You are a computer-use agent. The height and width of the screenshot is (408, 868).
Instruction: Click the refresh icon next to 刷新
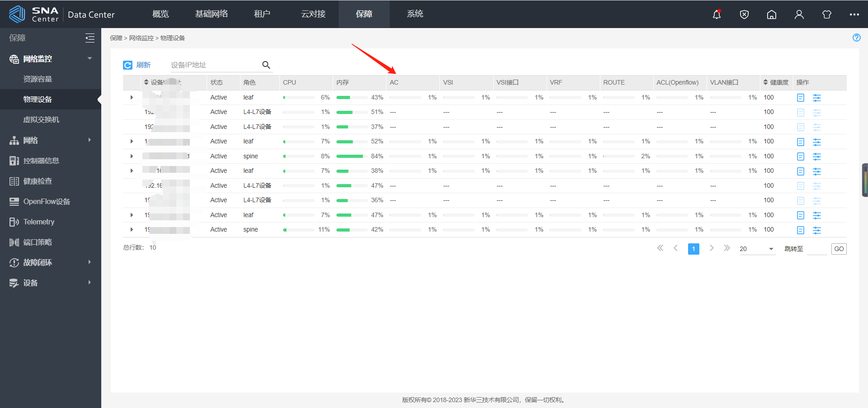[x=127, y=65]
